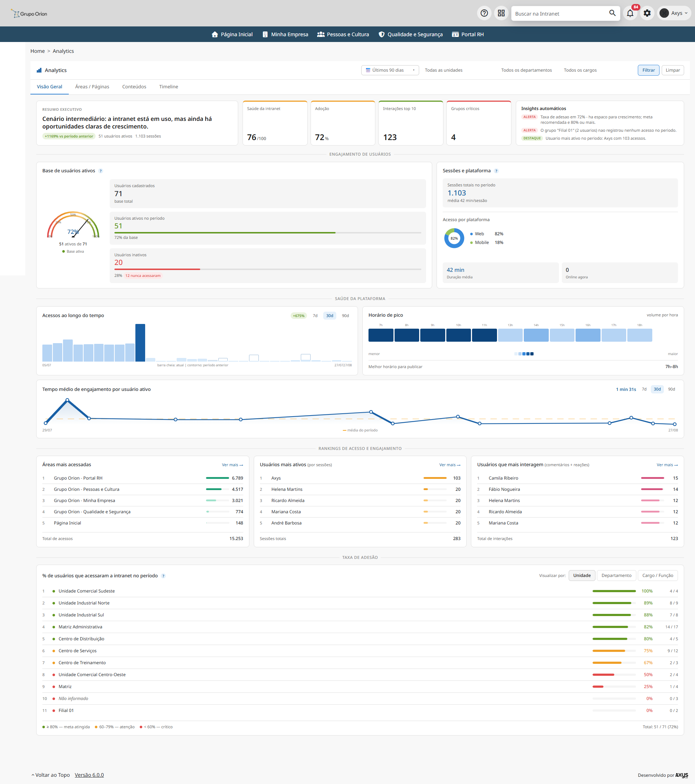This screenshot has width=695, height=784.
Task: Switch adoption view to Cargo / Função
Action: coord(657,576)
